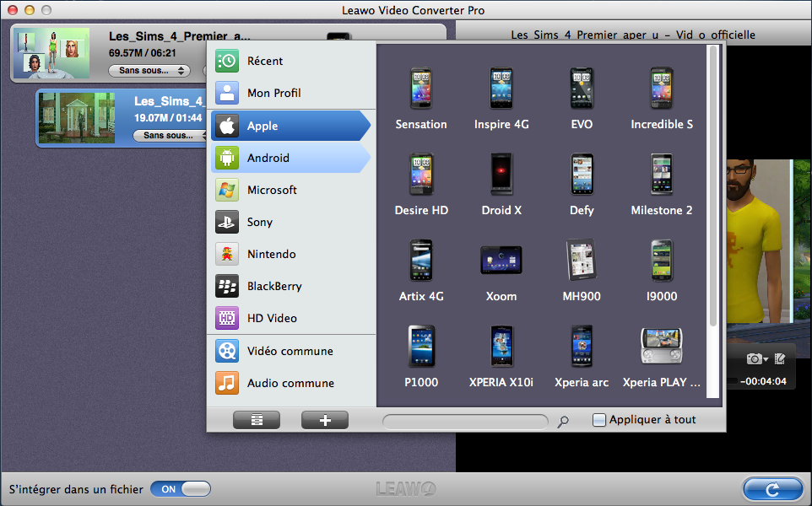The width and height of the screenshot is (812, 506).
Task: Click the 19.07M / 01:44 file info
Action: (x=168, y=118)
